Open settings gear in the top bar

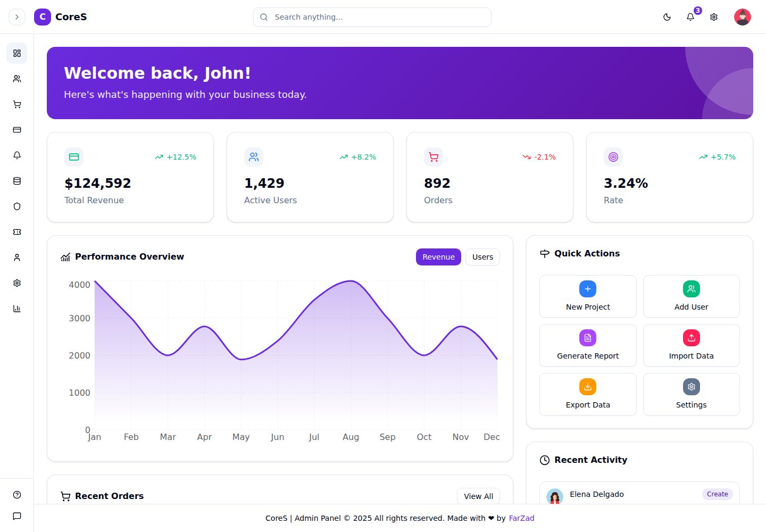714,17
